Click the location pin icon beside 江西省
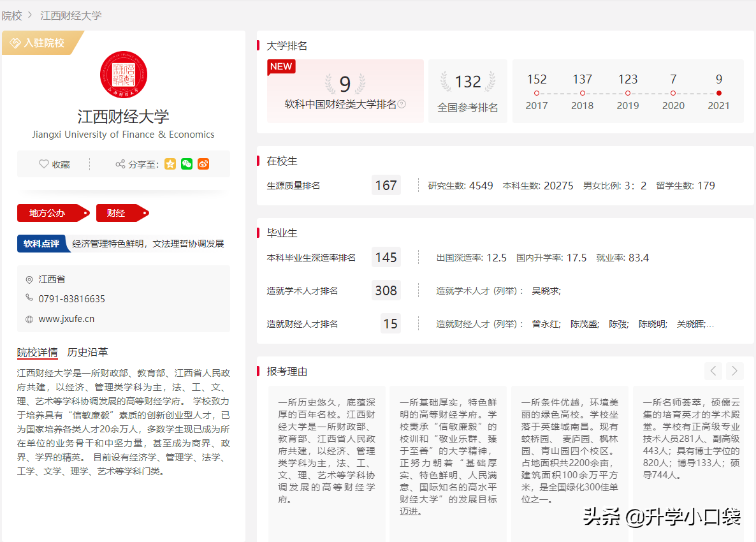The image size is (756, 542). tap(29, 279)
